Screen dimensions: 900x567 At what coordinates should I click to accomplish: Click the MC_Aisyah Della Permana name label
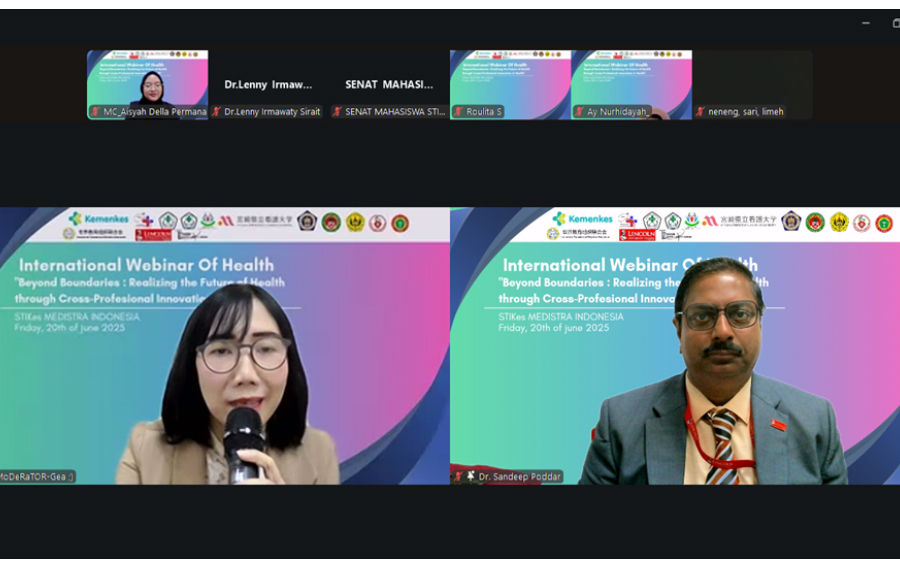155,112
